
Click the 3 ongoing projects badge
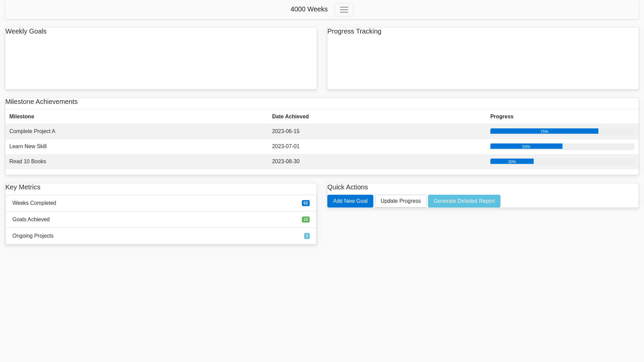point(307,236)
